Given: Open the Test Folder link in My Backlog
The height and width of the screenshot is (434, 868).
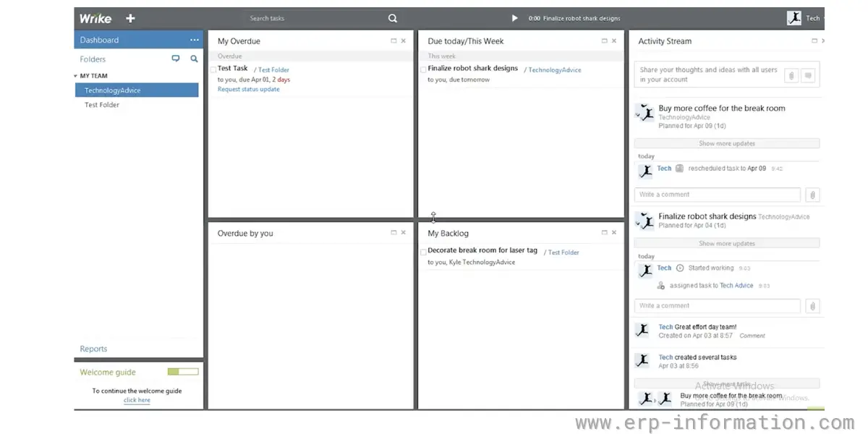Looking at the screenshot, I should 563,252.
